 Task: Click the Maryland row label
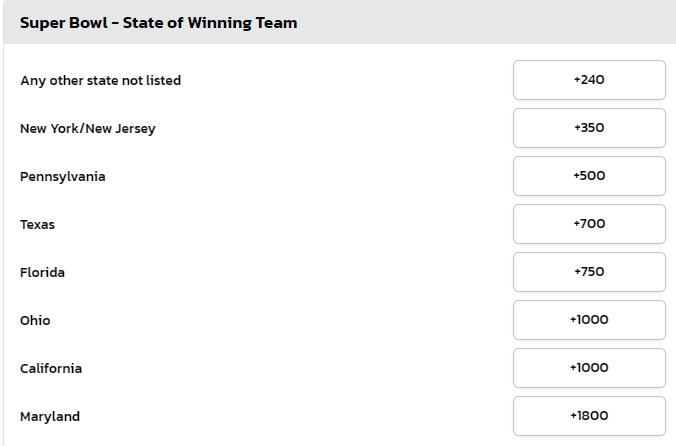[49, 416]
